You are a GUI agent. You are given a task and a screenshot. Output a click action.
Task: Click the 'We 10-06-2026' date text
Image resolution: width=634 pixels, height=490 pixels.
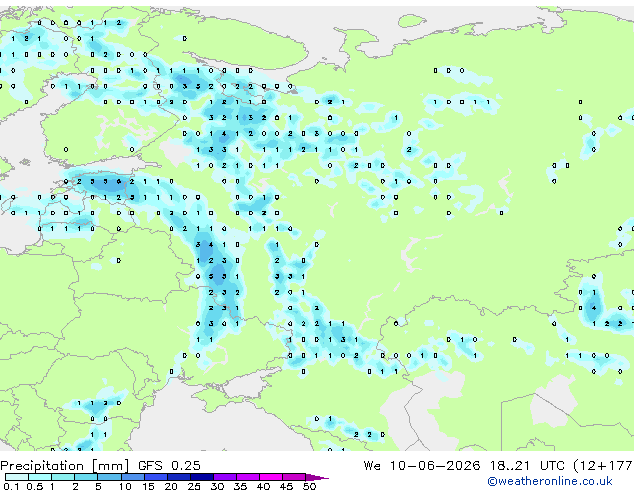[x=422, y=466]
